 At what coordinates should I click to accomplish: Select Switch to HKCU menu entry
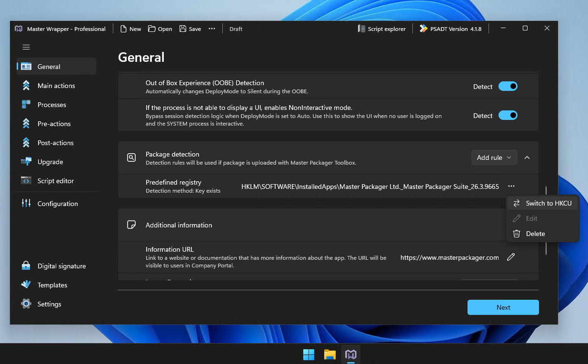click(x=542, y=203)
